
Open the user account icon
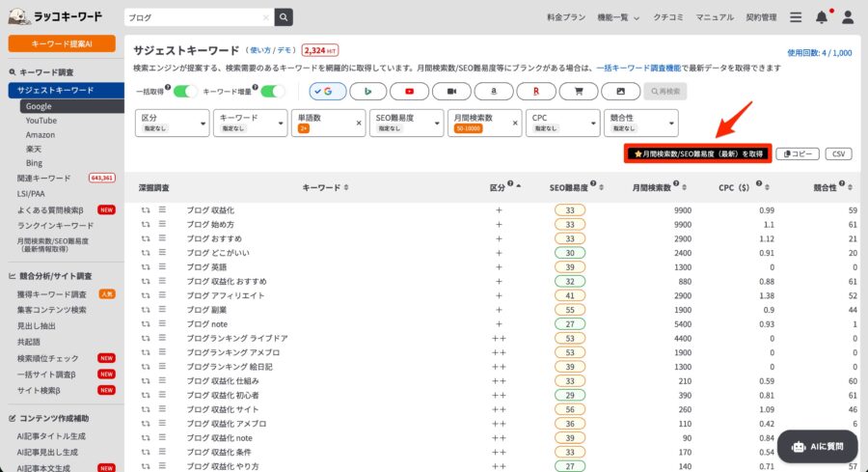tap(848, 17)
